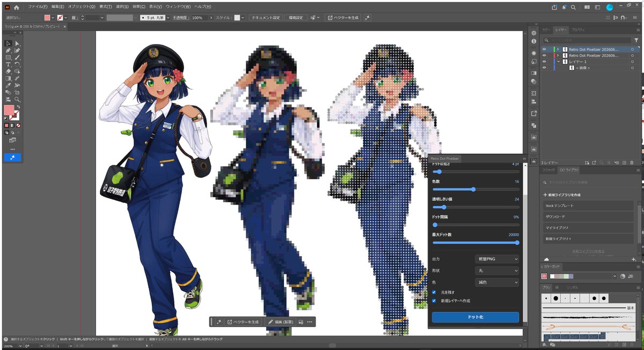Open the settings gear icon in dock

tap(533, 33)
